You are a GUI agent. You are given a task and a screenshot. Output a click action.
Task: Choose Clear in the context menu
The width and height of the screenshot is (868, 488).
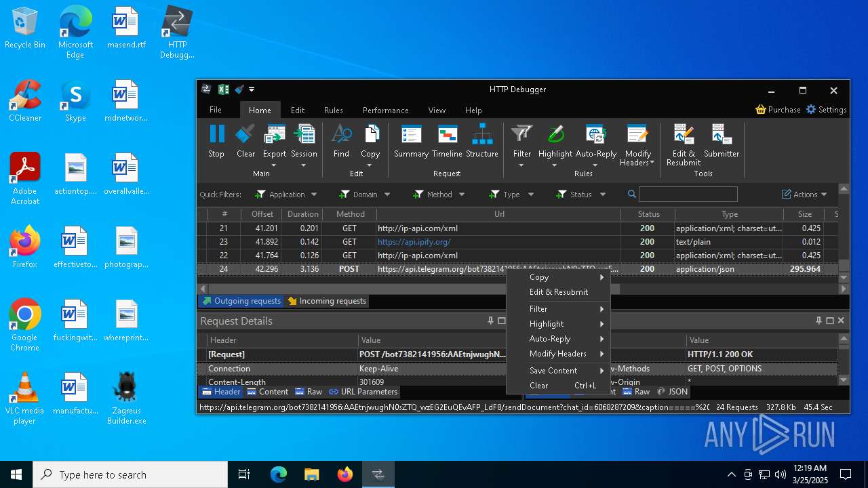(559, 386)
